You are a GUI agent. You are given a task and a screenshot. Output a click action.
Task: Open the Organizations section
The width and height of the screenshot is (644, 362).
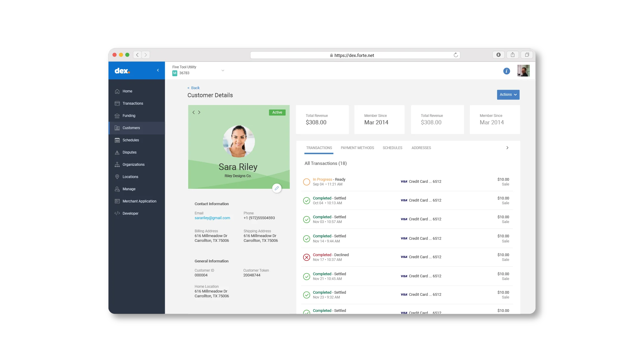pyautogui.click(x=133, y=165)
